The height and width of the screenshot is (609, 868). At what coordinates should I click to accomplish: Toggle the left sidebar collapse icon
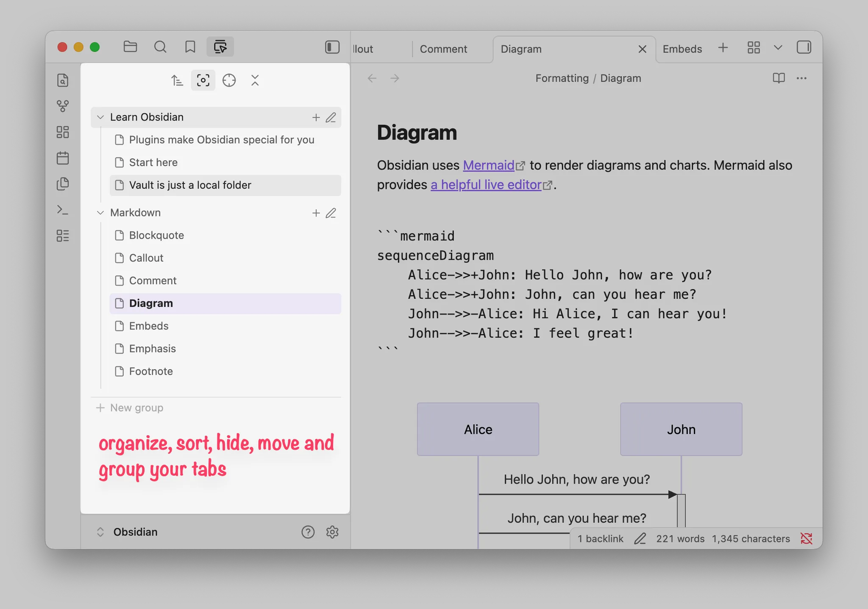[x=332, y=47]
